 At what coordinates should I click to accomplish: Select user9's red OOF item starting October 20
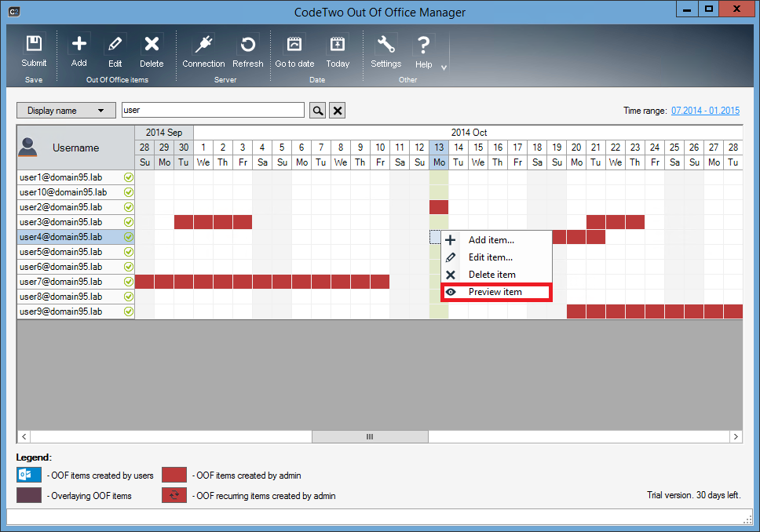655,312
